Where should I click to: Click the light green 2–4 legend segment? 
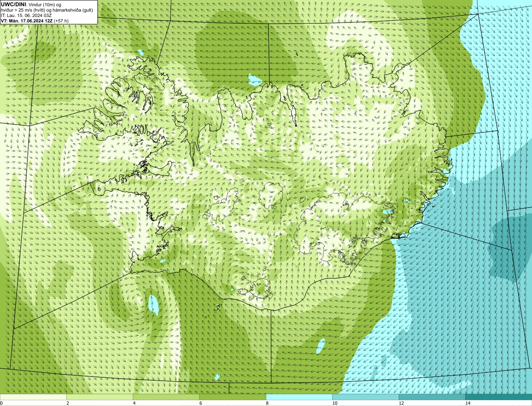[x=100, y=397]
